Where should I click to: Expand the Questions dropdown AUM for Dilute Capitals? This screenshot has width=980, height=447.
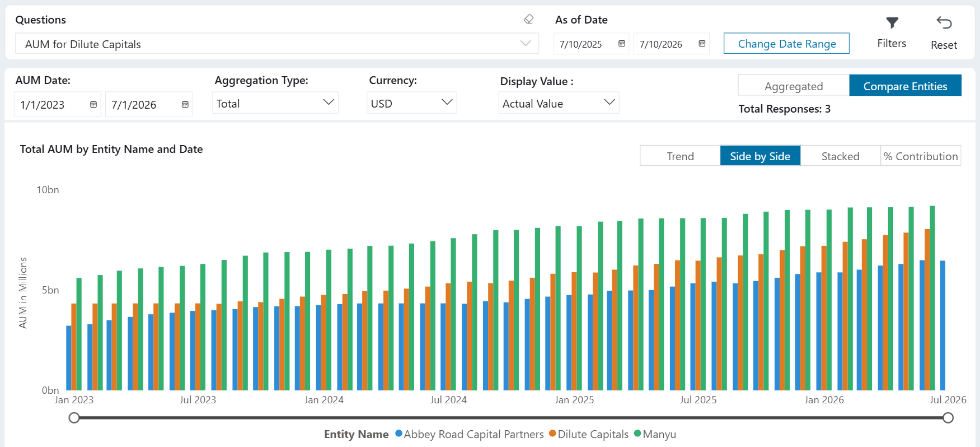(x=277, y=44)
